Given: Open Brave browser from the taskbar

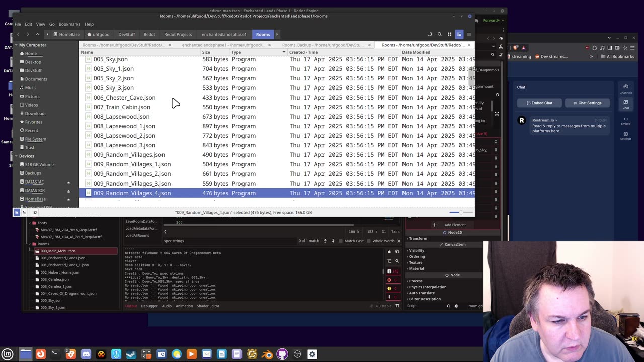Looking at the screenshot, I should [x=71, y=354].
